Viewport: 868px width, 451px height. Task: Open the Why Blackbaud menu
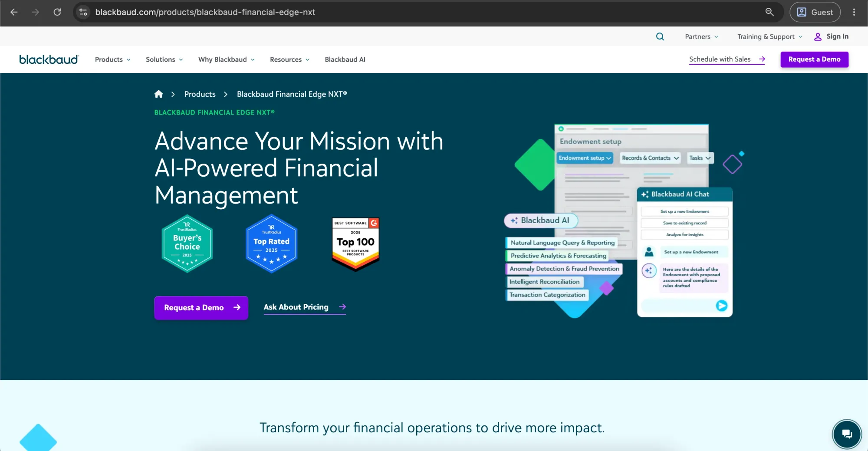[x=227, y=59]
